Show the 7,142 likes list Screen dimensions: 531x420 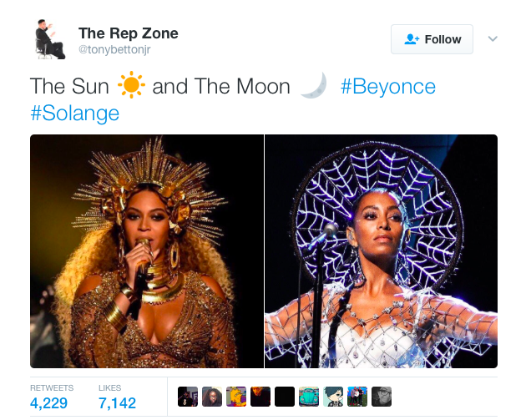pyautogui.click(x=117, y=397)
